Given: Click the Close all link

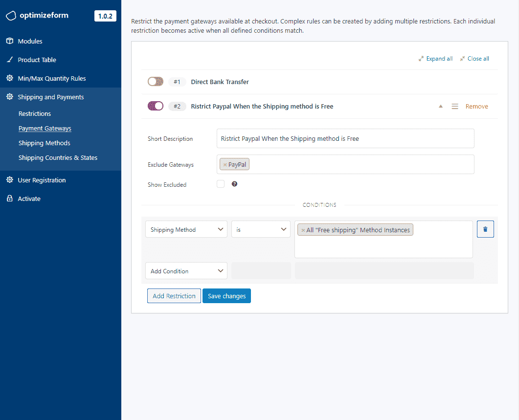Looking at the screenshot, I should 478,59.
